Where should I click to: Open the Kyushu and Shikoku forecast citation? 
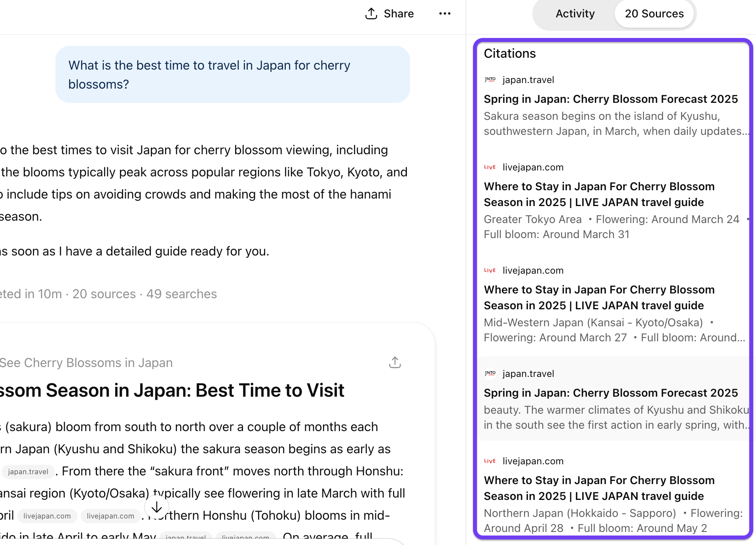pyautogui.click(x=610, y=393)
